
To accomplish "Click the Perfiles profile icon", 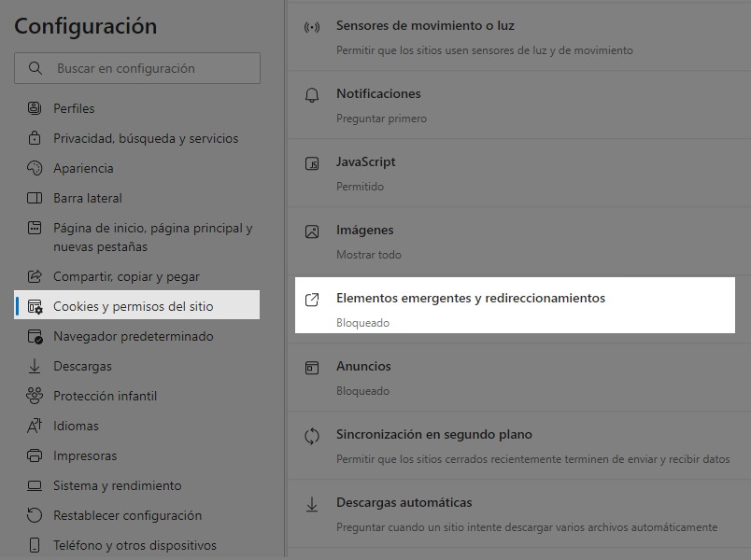I will coord(35,108).
